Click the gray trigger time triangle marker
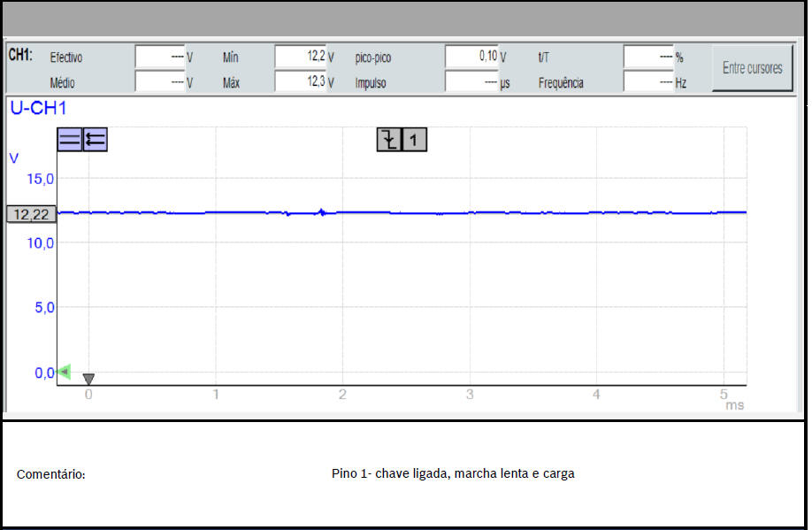812x530 pixels. point(88,379)
